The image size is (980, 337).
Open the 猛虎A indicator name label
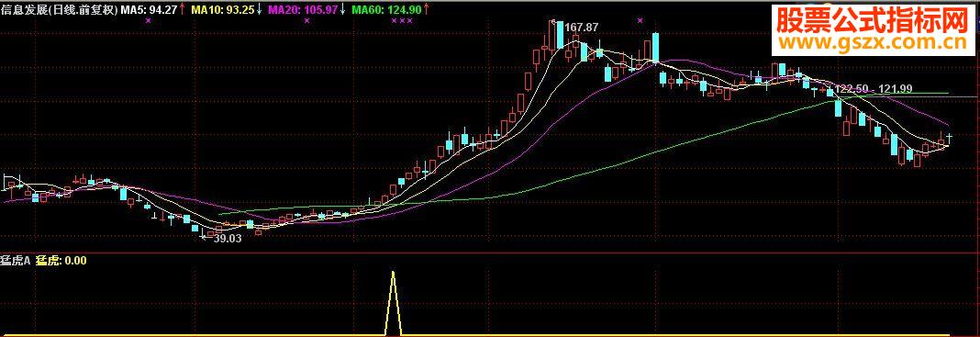click(x=16, y=261)
